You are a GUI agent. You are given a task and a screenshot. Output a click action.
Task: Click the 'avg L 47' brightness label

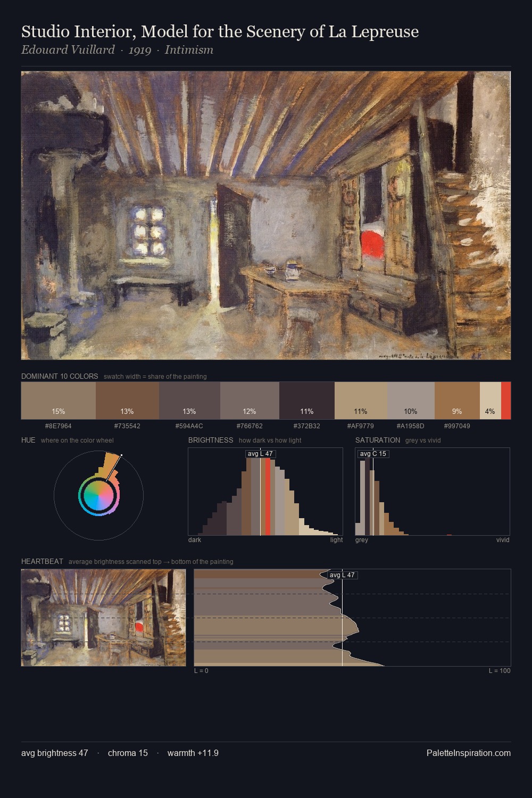pyautogui.click(x=260, y=454)
